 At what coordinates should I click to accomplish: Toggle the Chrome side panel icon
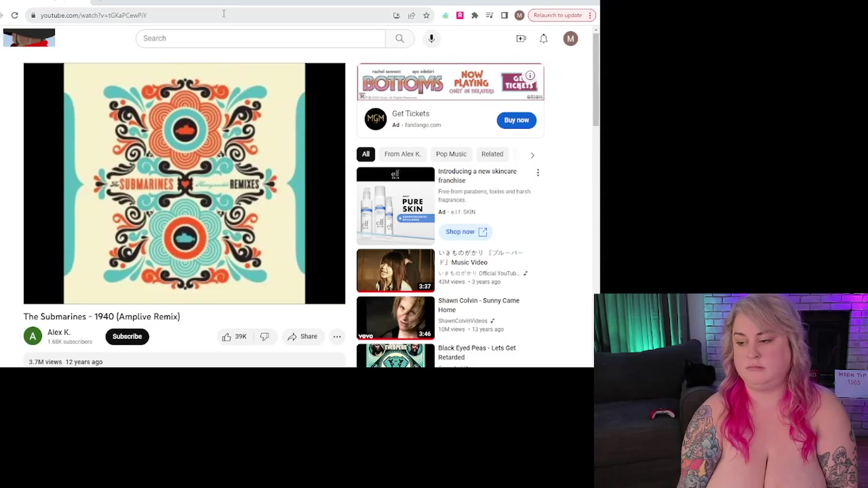pos(505,15)
